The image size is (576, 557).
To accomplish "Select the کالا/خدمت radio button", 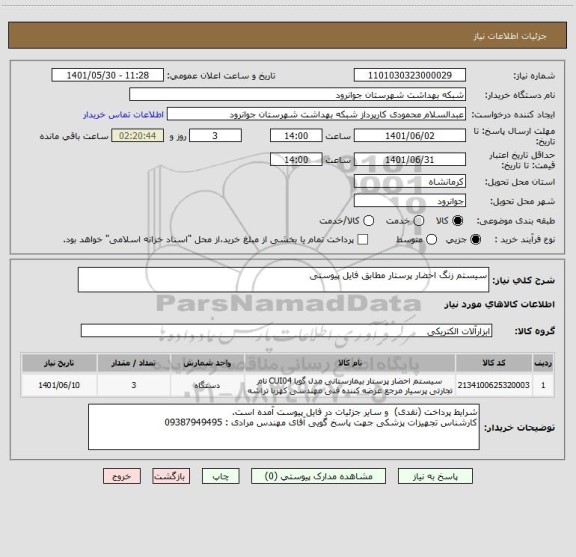I will 368,221.
